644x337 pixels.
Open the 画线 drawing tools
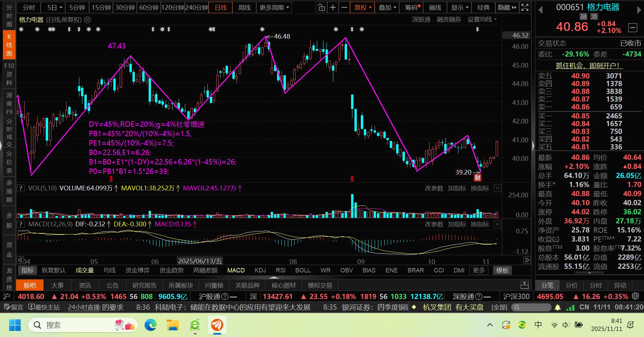435,7
